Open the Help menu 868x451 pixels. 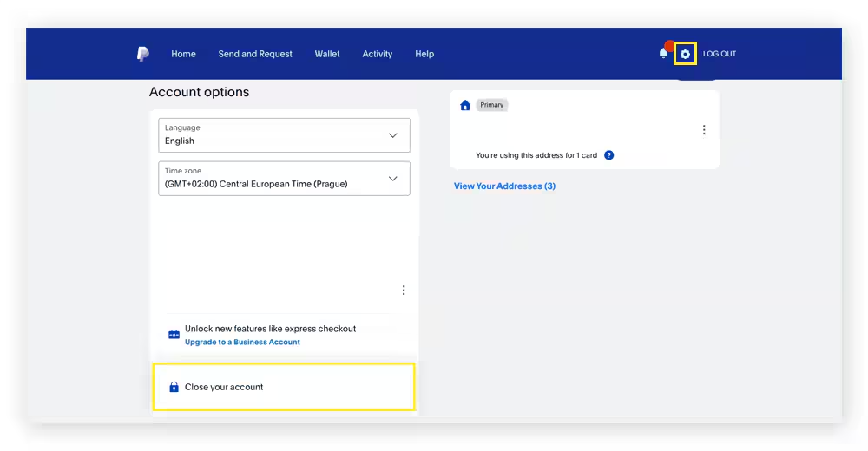pyautogui.click(x=424, y=54)
